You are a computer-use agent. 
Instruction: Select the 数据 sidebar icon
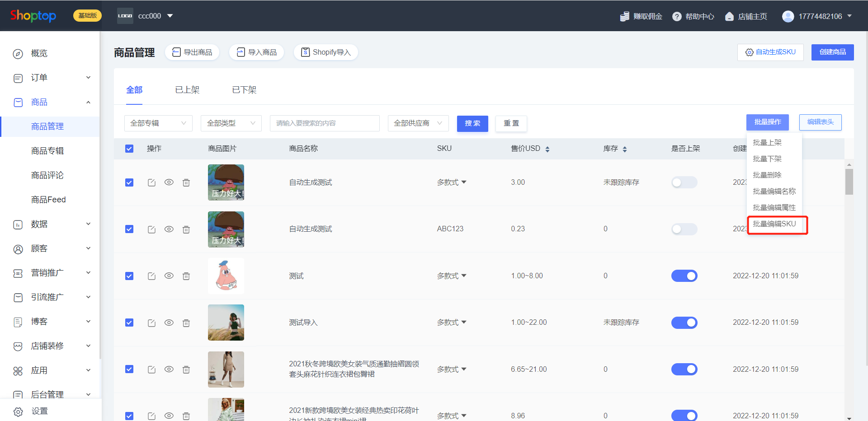tap(18, 224)
